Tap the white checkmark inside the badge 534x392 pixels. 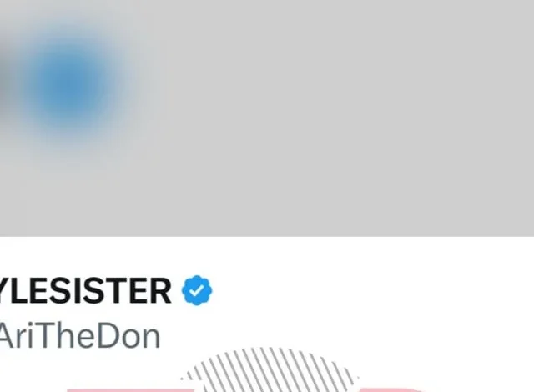point(197,290)
